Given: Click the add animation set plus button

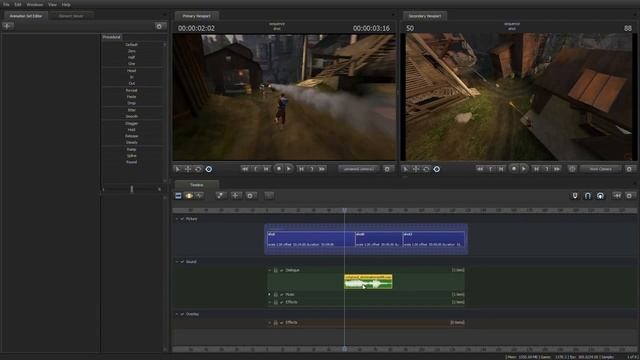Looking at the screenshot, I should coord(8,26).
